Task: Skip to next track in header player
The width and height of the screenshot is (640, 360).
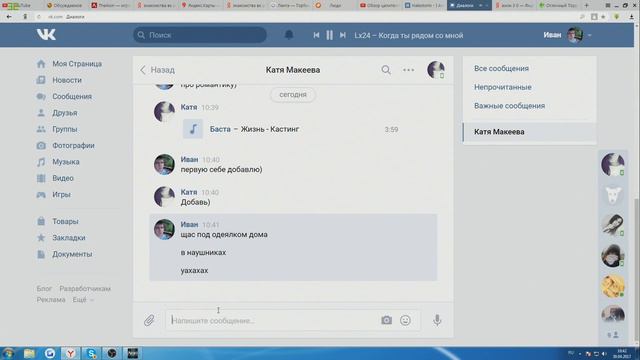Action: (343, 35)
